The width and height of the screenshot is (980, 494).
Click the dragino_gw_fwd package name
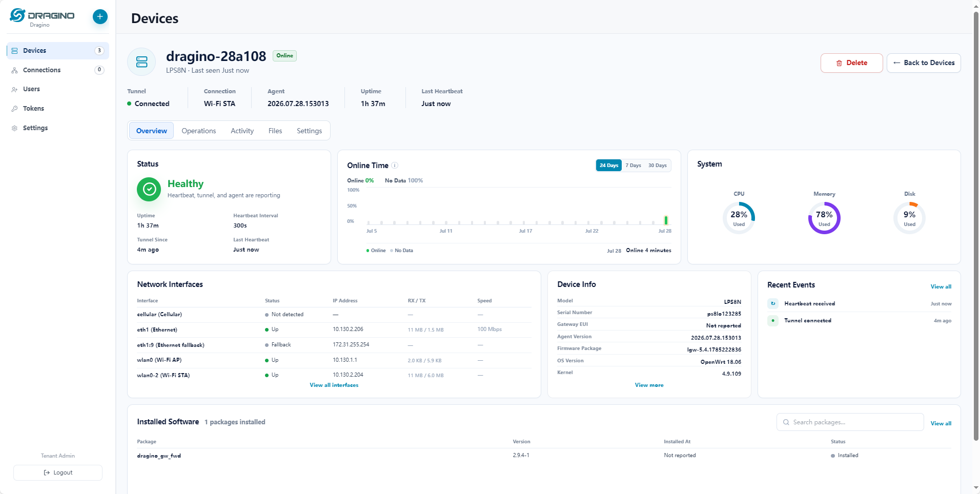tap(159, 456)
